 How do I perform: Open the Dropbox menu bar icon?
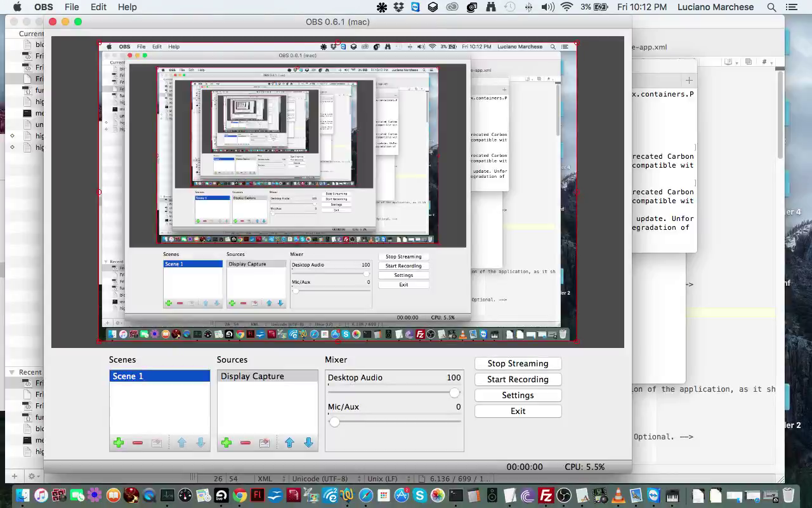pos(399,7)
